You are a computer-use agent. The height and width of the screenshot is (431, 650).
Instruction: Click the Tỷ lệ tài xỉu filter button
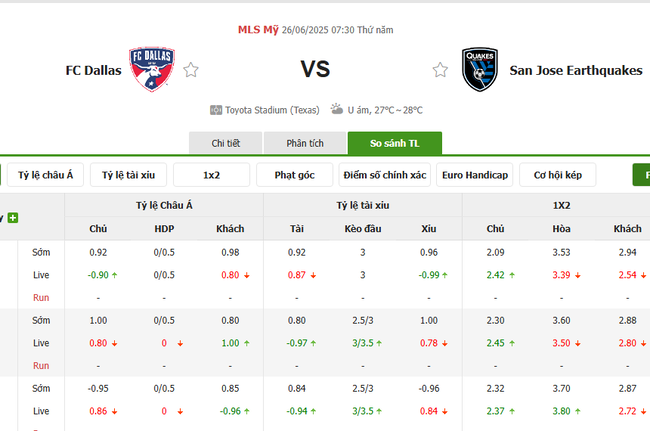[x=129, y=176]
